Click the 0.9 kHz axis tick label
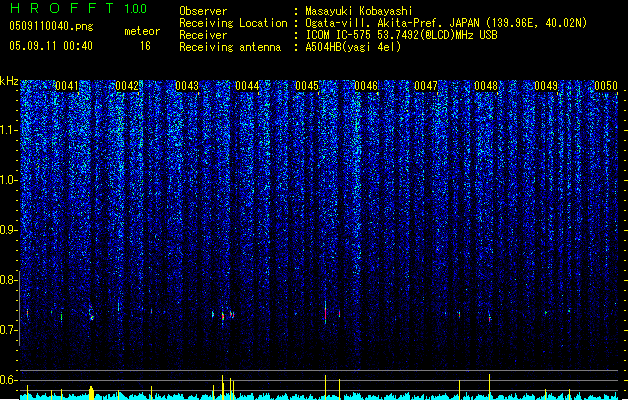 click(x=9, y=230)
